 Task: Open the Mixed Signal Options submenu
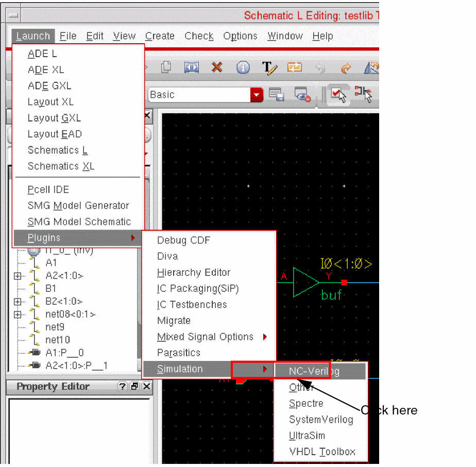205,337
